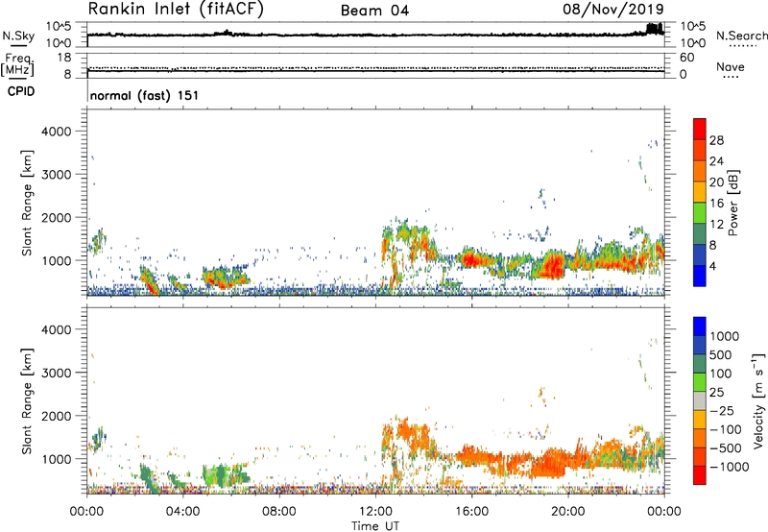Click the '2000' tick in the power panel

[x=56, y=217]
